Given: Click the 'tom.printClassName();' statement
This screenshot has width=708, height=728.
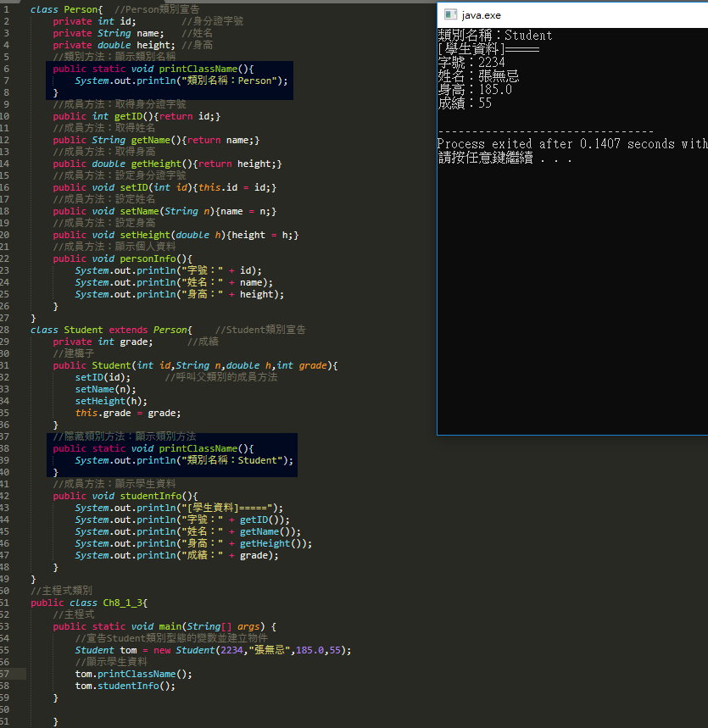Looking at the screenshot, I should click(x=133, y=674).
